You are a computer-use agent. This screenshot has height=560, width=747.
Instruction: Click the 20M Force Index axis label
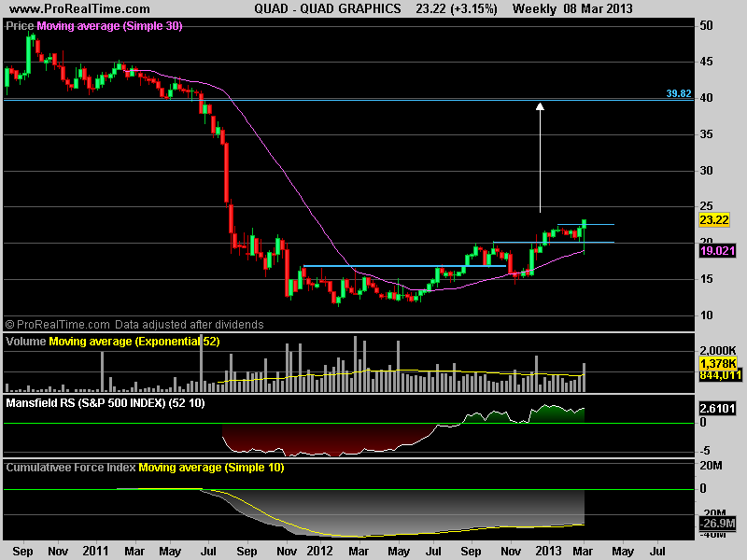click(711, 466)
